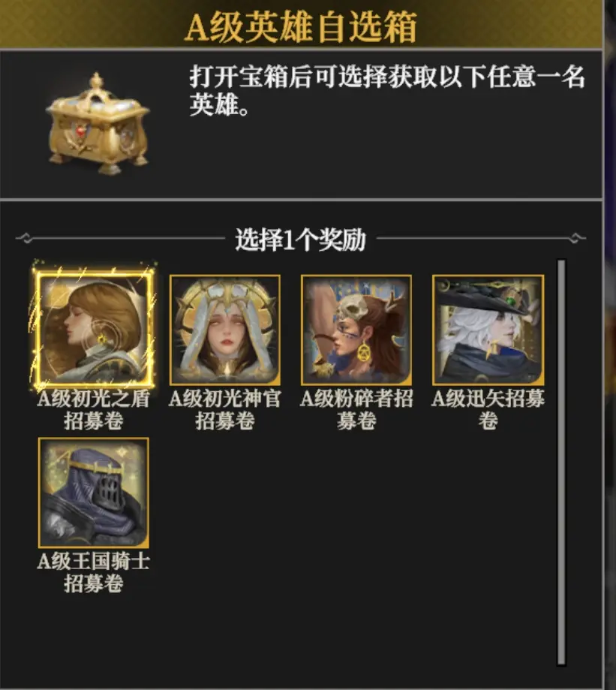Click the A级迅矢招募卷 text label
The image size is (616, 690).
[x=488, y=410]
